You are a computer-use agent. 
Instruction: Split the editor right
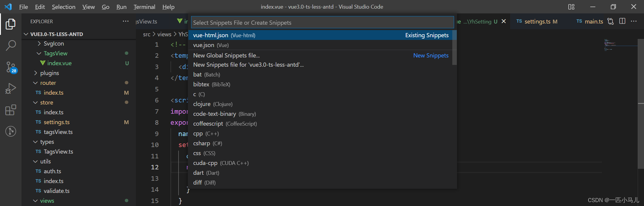pyautogui.click(x=622, y=21)
